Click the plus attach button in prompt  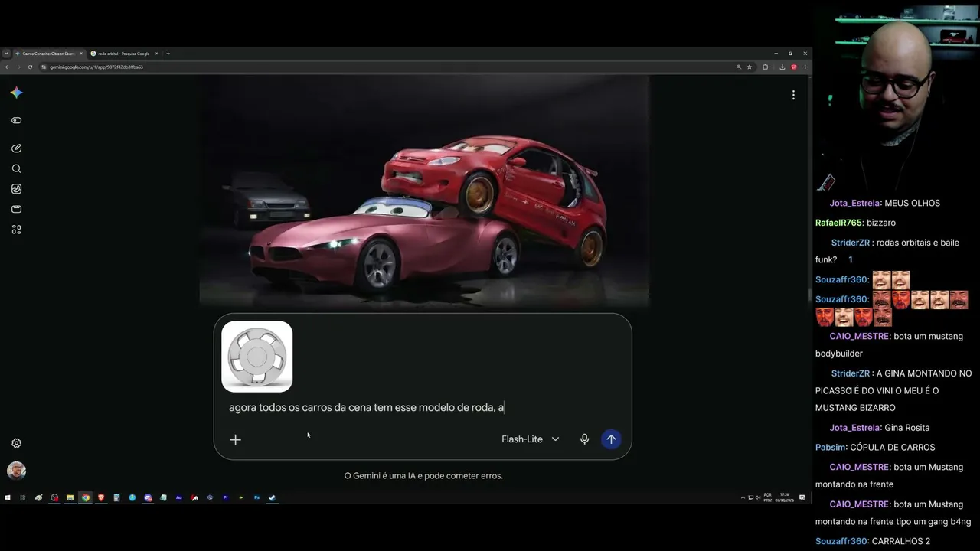tap(236, 439)
